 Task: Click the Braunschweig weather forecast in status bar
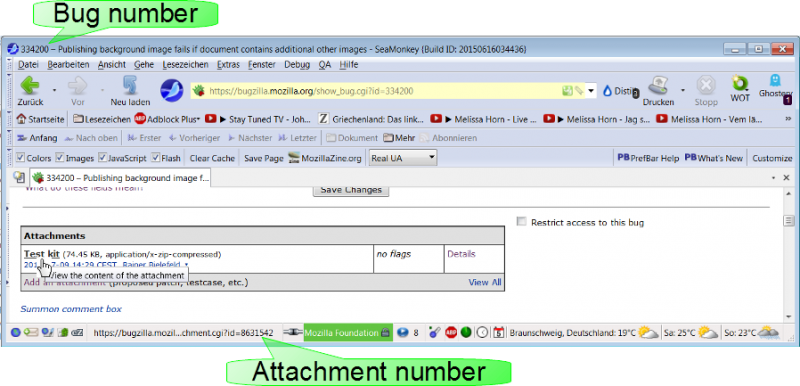[x=584, y=332]
